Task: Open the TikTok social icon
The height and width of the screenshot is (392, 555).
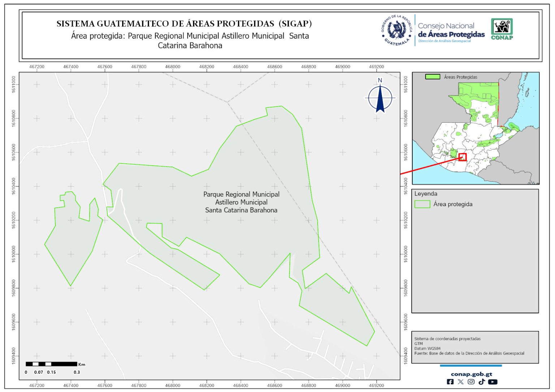Action: pyautogui.click(x=482, y=382)
